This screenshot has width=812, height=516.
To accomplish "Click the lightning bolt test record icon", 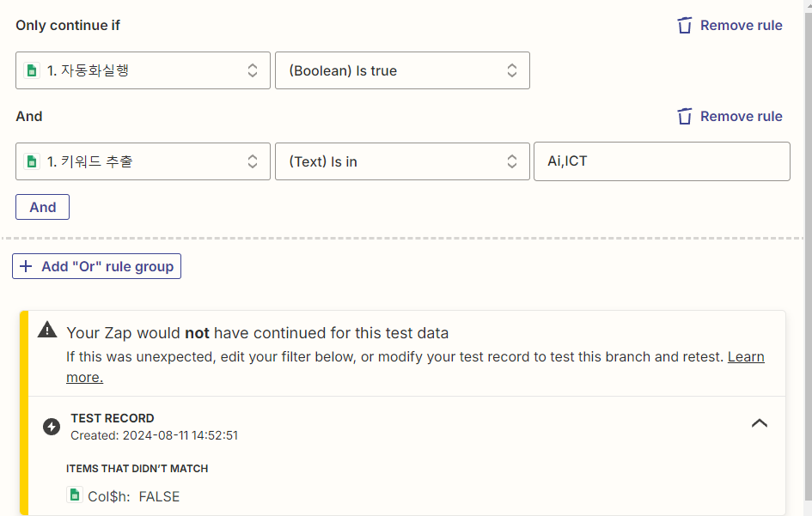I will tap(52, 427).
